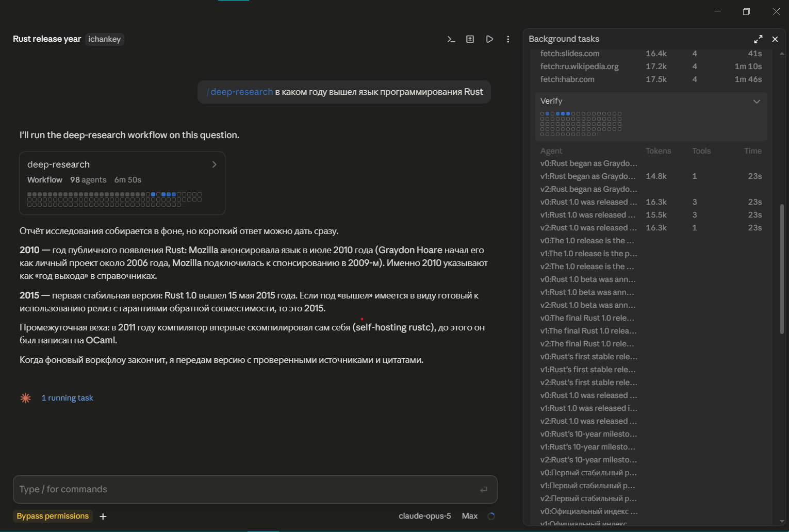
Task: Select the v0:Rust 1.0 beta was ann… row
Action: 651,279
